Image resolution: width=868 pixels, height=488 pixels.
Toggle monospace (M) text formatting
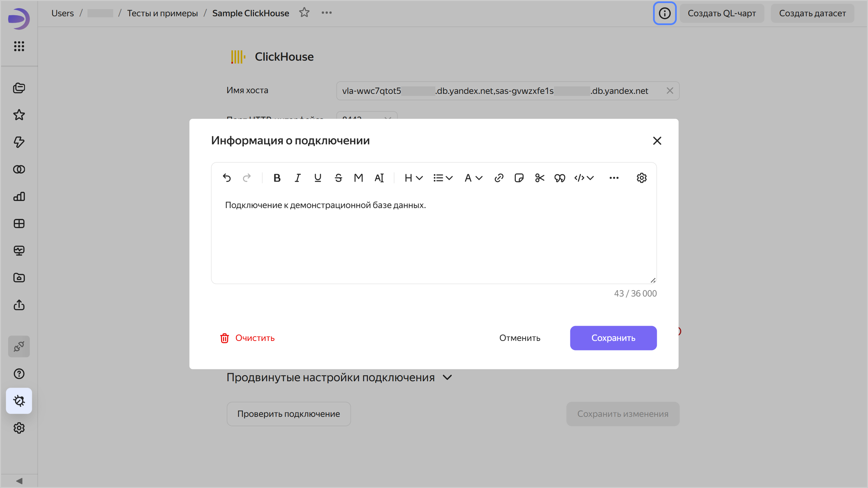click(358, 178)
